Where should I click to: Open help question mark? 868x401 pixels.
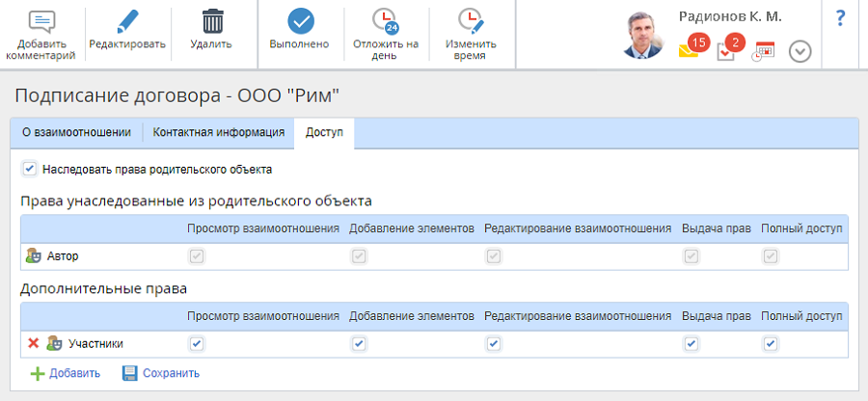840,18
